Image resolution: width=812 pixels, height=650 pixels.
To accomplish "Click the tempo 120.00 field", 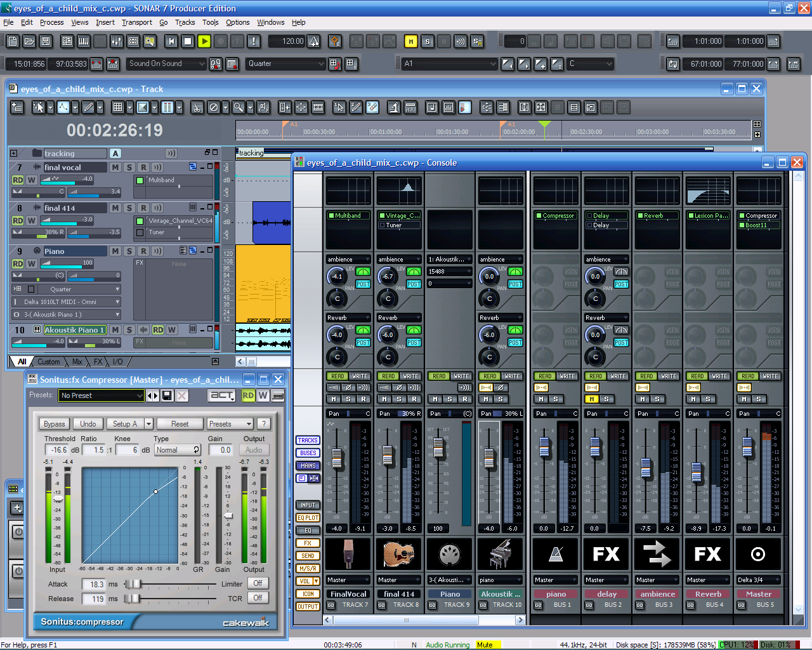I will coord(286,41).
